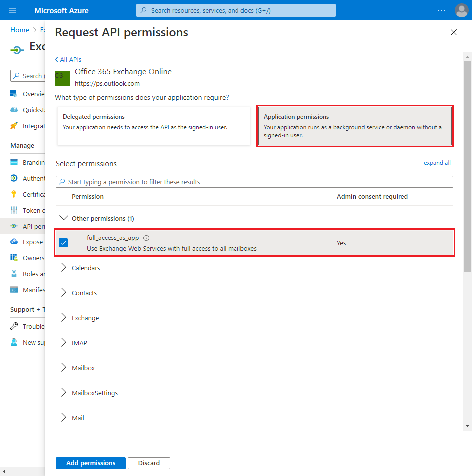Click the expand all link
The image size is (472, 476).
tap(437, 163)
